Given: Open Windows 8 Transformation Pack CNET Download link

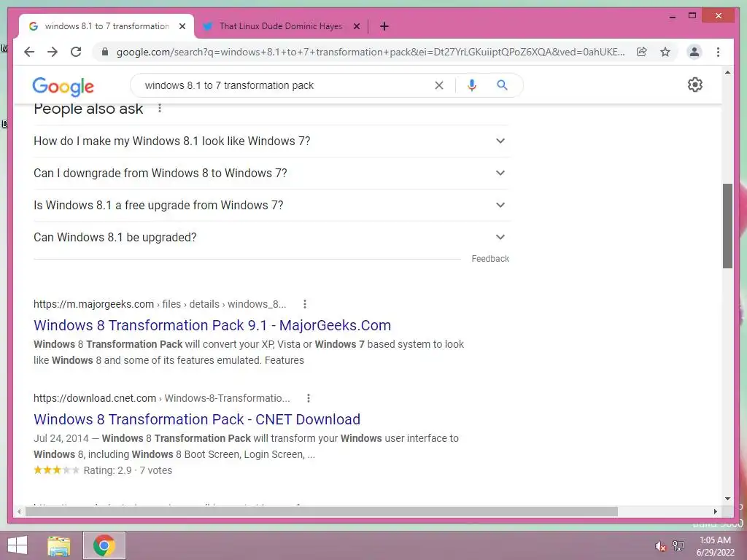Looking at the screenshot, I should point(197,419).
